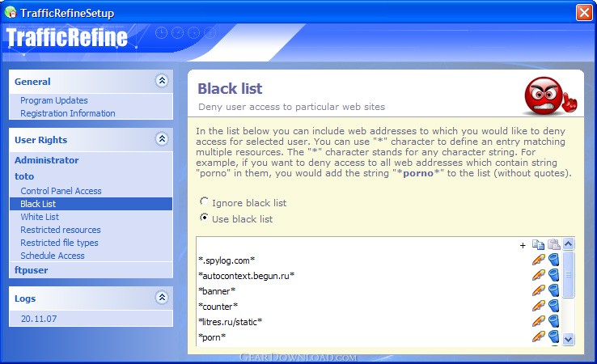Open Restricted resources page

[x=61, y=230]
